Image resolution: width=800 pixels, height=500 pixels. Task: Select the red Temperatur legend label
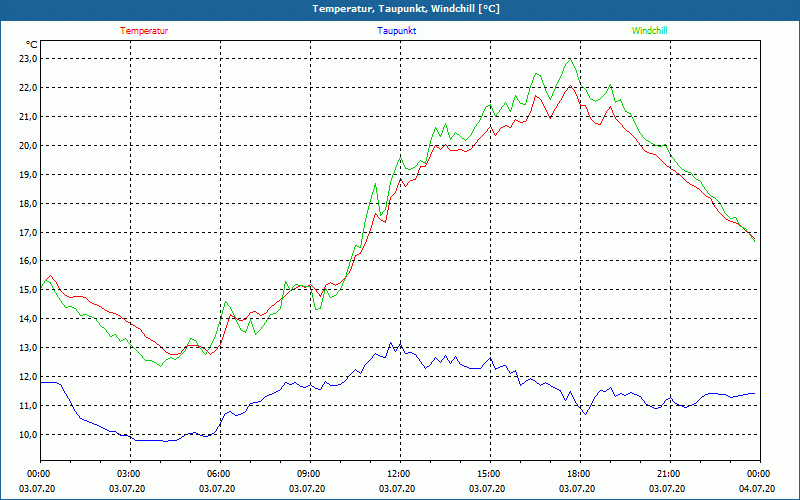point(144,31)
